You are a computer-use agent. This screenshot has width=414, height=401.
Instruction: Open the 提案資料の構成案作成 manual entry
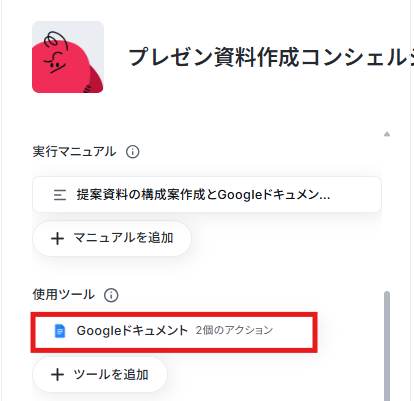207,195
